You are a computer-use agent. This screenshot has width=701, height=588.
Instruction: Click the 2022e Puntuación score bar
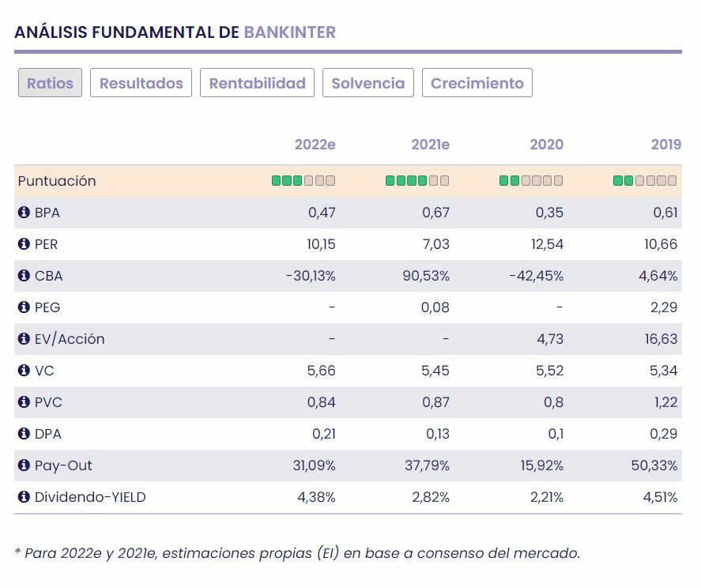(303, 181)
